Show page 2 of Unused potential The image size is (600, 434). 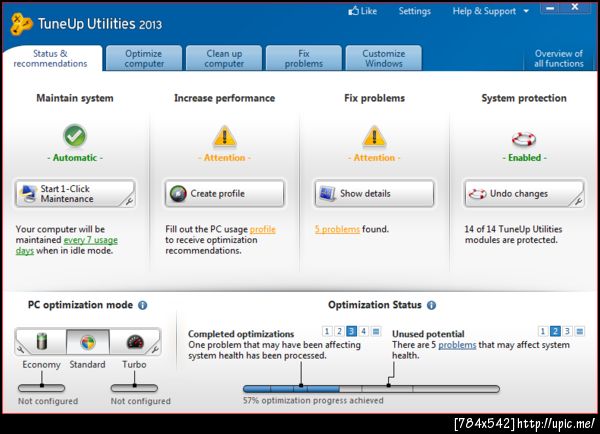(x=555, y=331)
